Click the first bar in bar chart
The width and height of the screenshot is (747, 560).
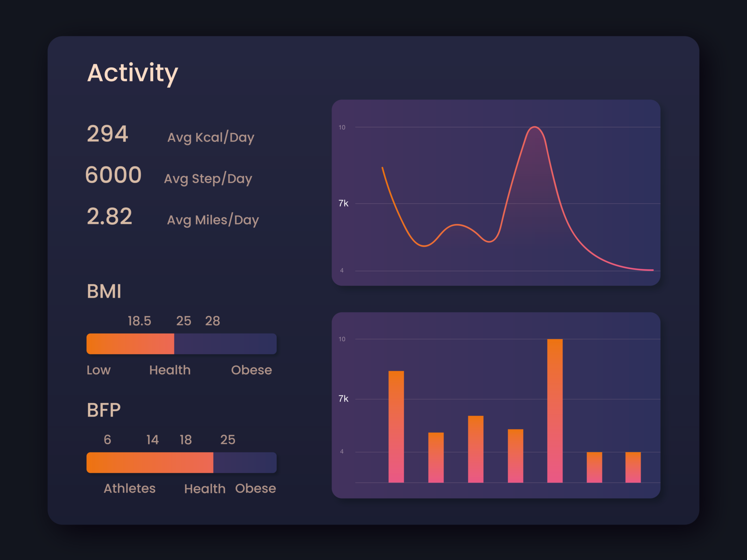point(396,427)
